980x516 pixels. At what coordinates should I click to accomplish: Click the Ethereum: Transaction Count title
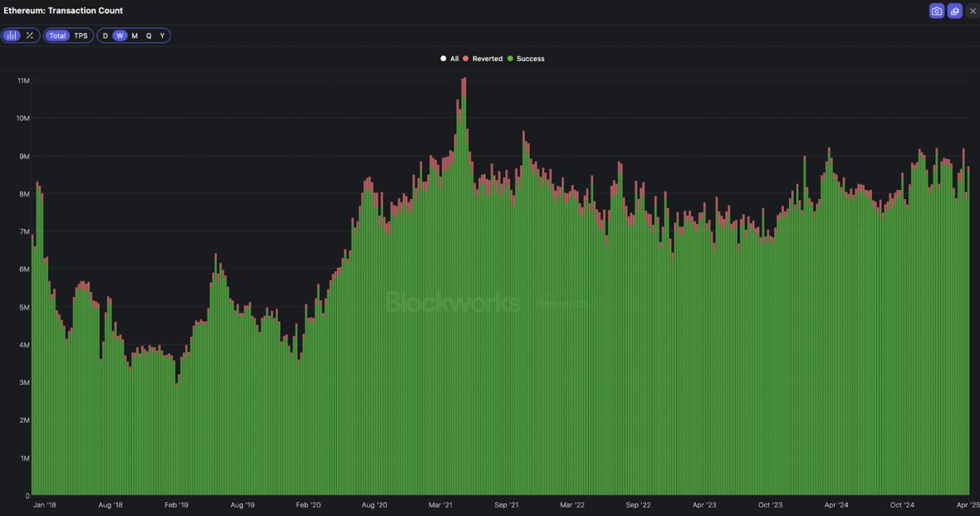coord(63,11)
